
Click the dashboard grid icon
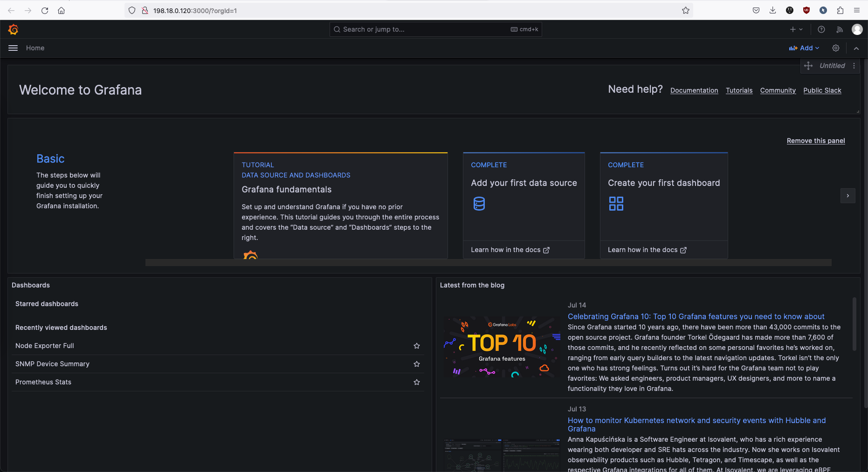[x=616, y=204]
